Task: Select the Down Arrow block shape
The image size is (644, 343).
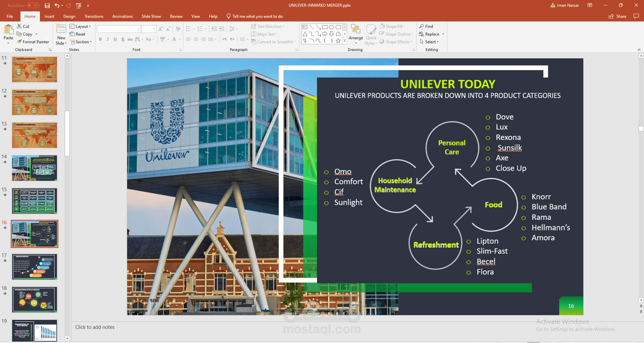Action: pyautogui.click(x=332, y=34)
